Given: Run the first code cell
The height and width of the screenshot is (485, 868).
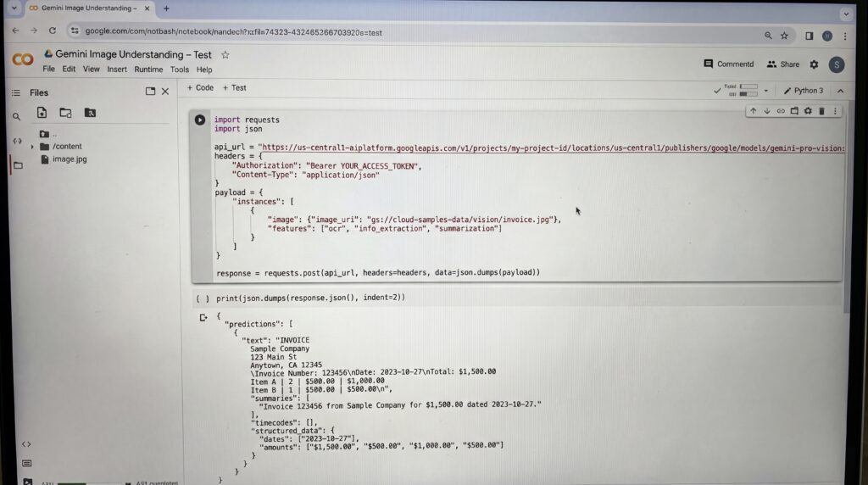Looking at the screenshot, I should 200,120.
